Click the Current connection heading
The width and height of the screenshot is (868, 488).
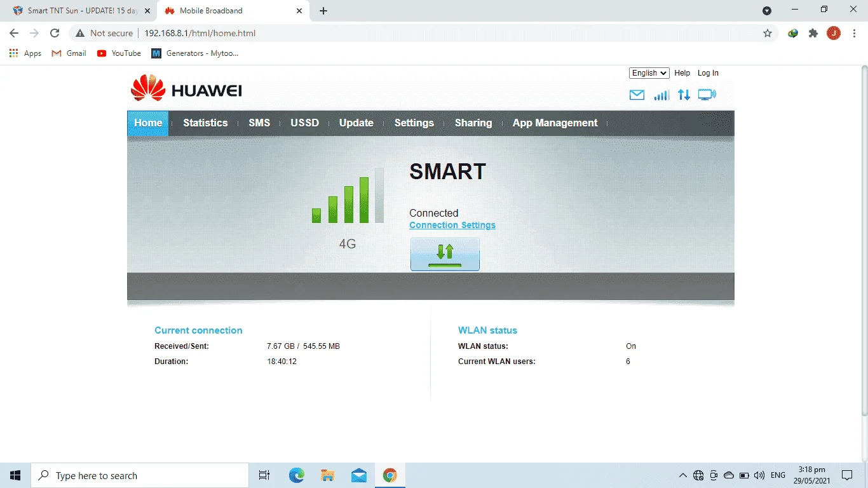(x=198, y=330)
